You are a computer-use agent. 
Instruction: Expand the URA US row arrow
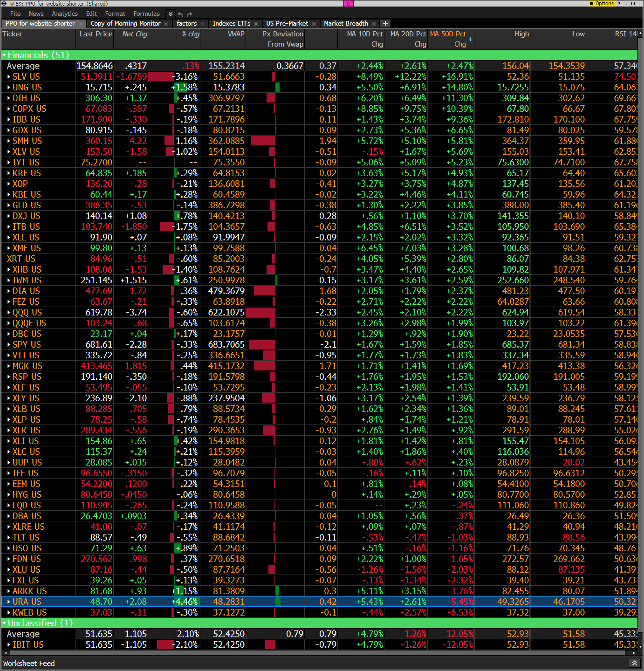click(x=9, y=602)
